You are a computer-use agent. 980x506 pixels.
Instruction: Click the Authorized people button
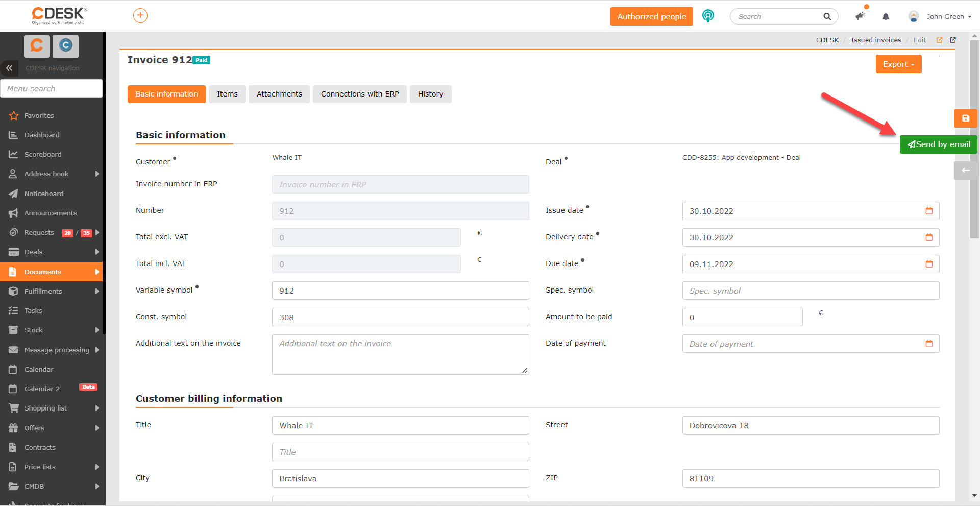(x=652, y=16)
